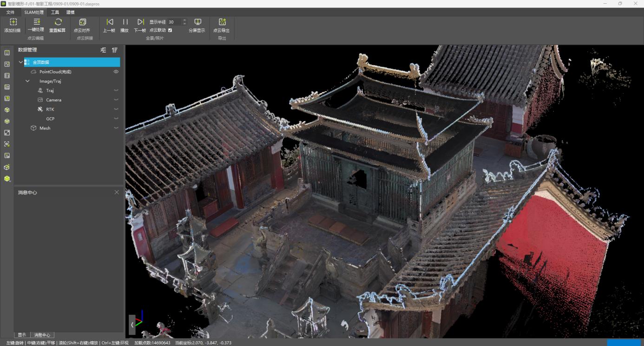The width and height of the screenshot is (644, 346).
Task: Click the side panel collapse arrow in the 3D viewport
Action: tap(132, 325)
